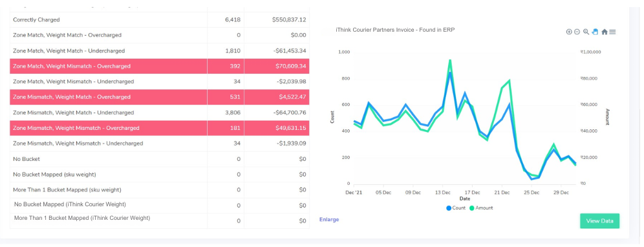Image resolution: width=644 pixels, height=247 pixels.
Task: Select Zone Mismatch, Weight Mismatch - Overcharged row
Action: 159,128
